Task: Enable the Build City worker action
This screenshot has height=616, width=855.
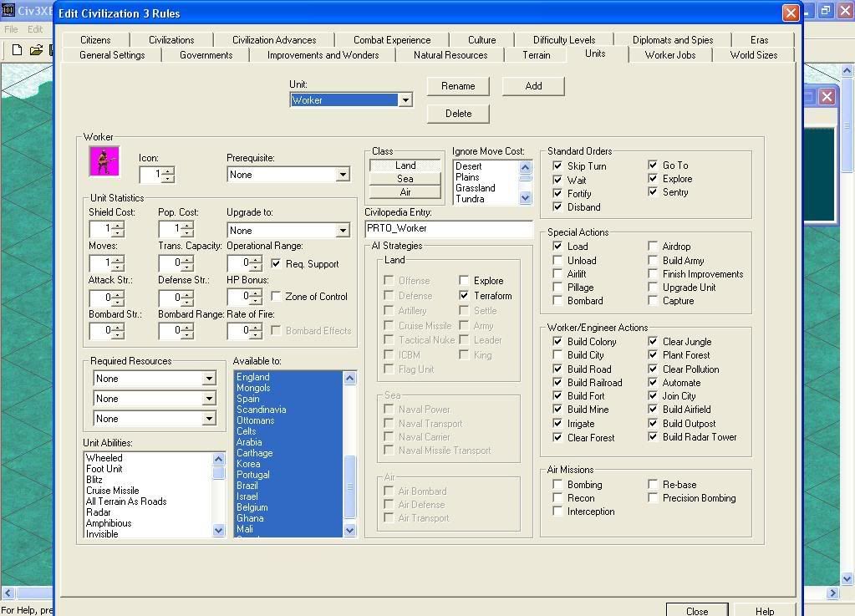Action: [x=557, y=355]
